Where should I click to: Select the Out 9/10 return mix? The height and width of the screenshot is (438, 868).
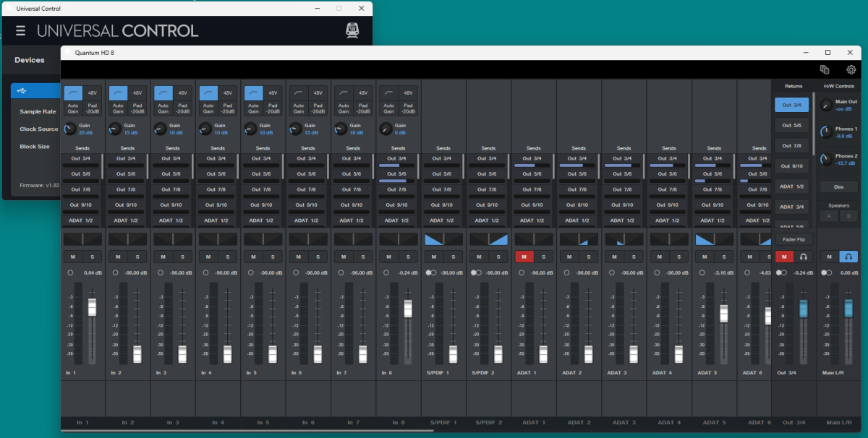(792, 166)
